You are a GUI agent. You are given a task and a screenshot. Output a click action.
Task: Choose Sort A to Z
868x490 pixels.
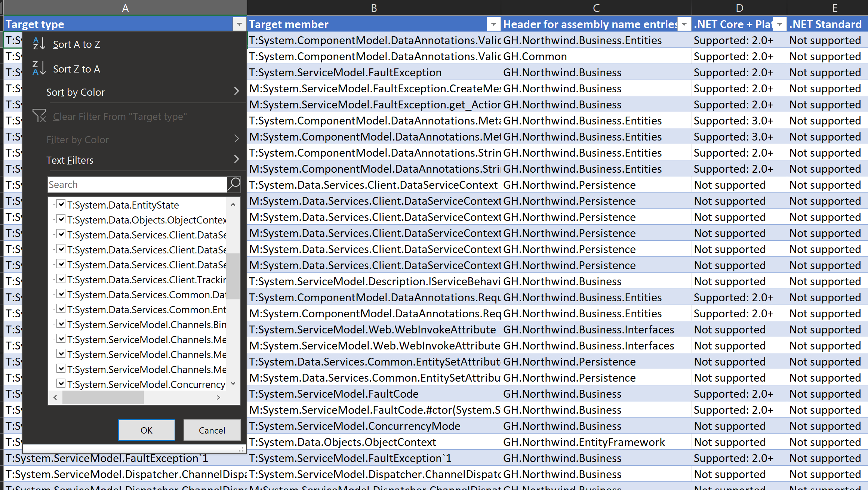(x=135, y=44)
